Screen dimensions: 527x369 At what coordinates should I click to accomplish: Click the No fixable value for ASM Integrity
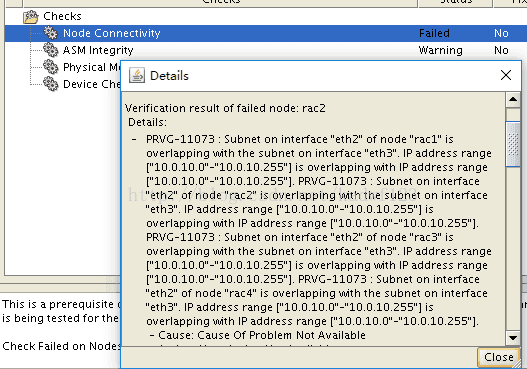501,50
